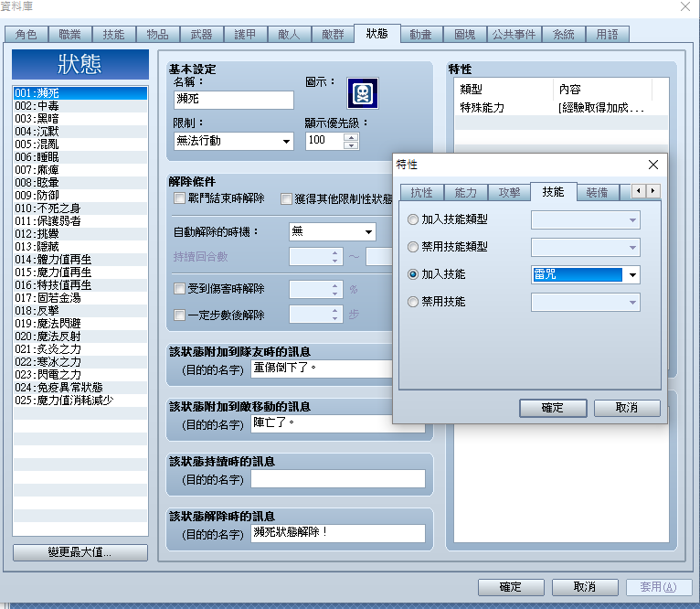Open the 加入技能類型 combo box

(585, 220)
